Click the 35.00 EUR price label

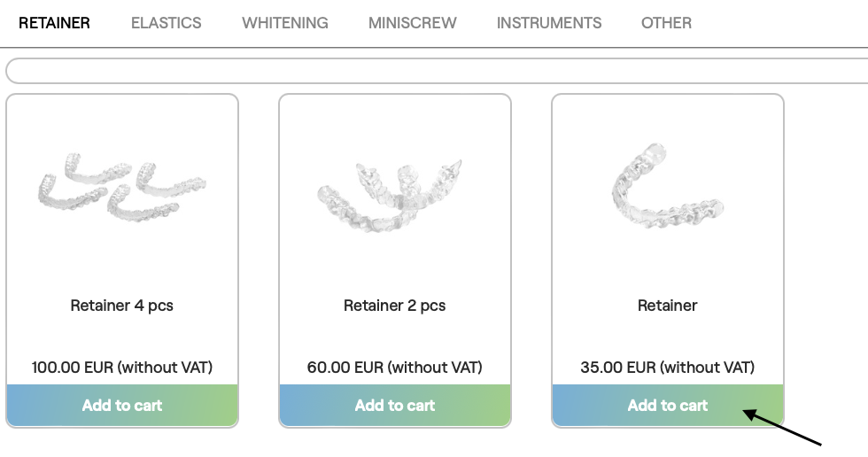tap(668, 367)
